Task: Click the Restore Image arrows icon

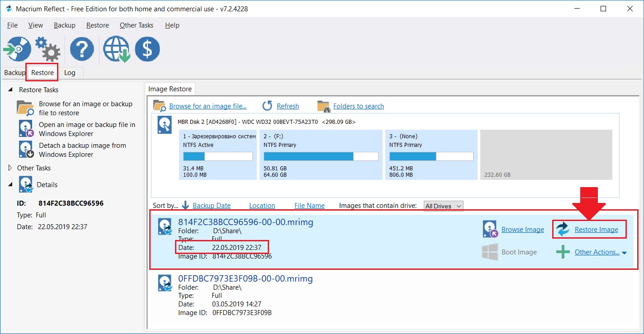Action: point(563,229)
